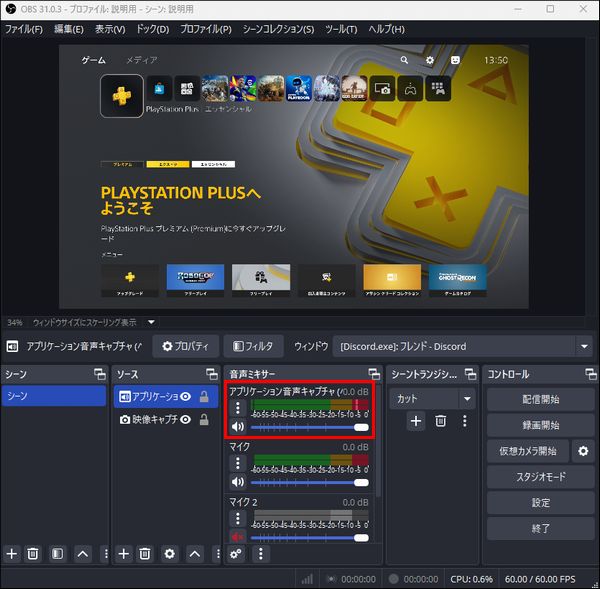The height and width of the screenshot is (589, 600).
Task: Undock the コントロール panel
Action: pyautogui.click(x=591, y=374)
